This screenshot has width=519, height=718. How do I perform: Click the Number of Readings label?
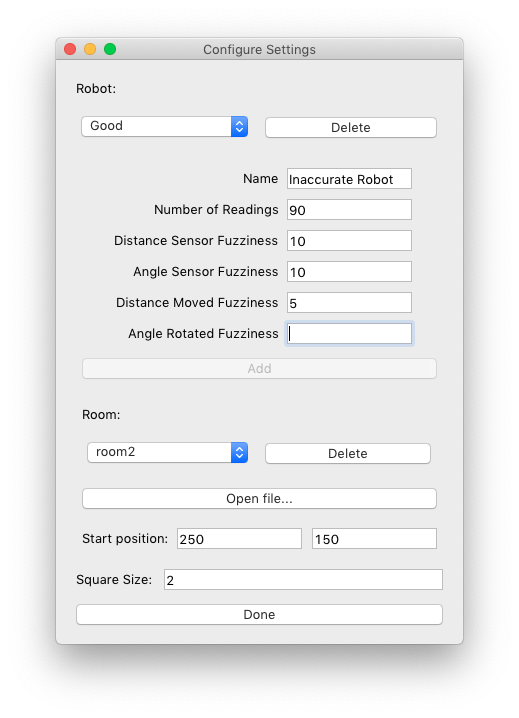pos(216,210)
